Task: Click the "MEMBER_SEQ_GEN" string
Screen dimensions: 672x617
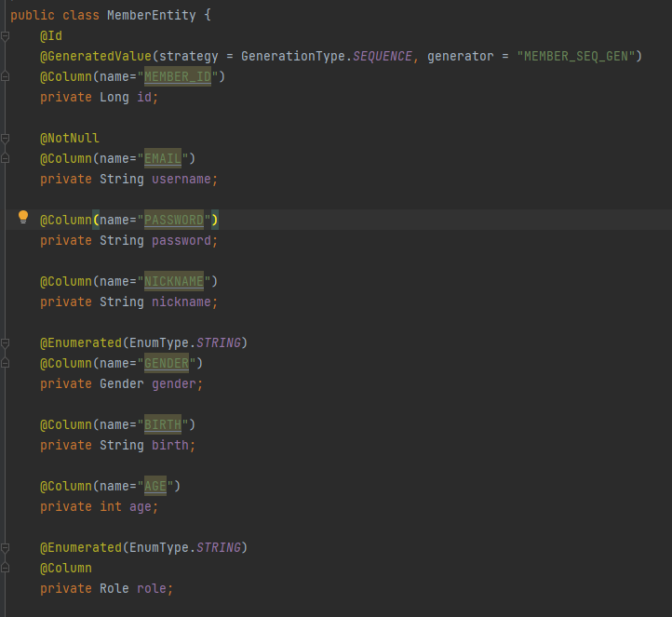Action: (576, 56)
